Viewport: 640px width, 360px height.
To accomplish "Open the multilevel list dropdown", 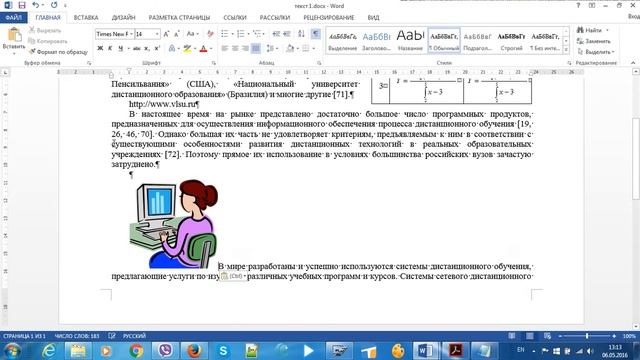I will tap(264, 34).
